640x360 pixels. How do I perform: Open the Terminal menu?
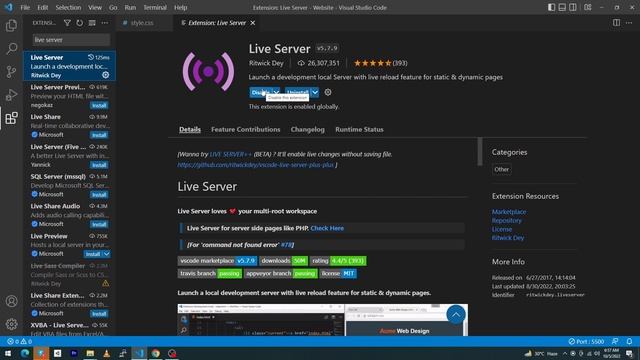coord(155,7)
